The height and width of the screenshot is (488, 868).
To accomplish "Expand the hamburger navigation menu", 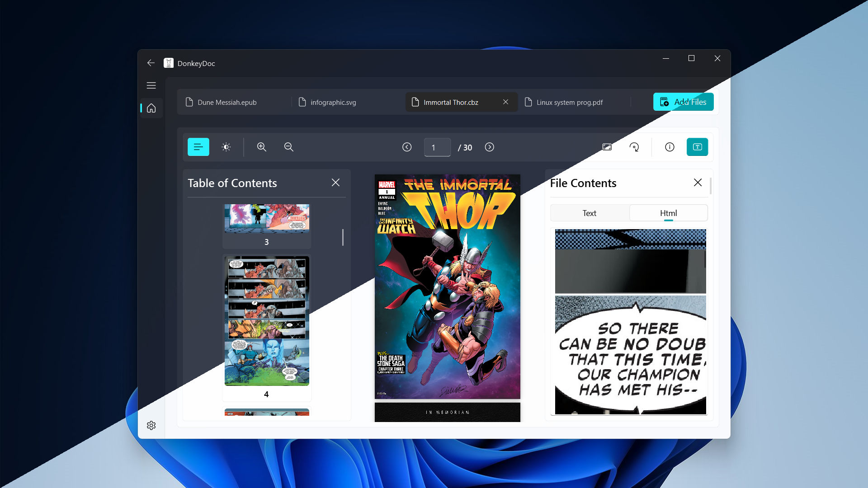I will pos(151,85).
